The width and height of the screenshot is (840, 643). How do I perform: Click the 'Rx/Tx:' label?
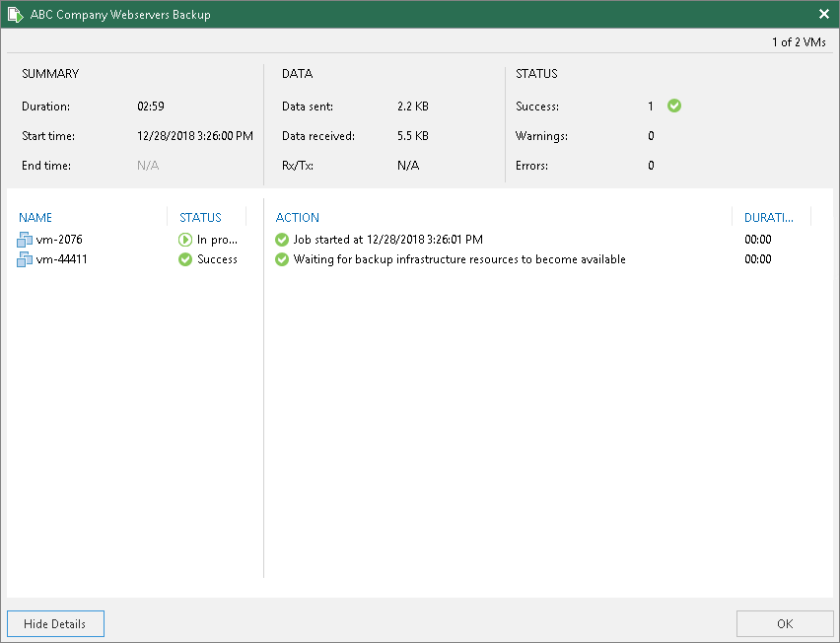click(x=298, y=166)
